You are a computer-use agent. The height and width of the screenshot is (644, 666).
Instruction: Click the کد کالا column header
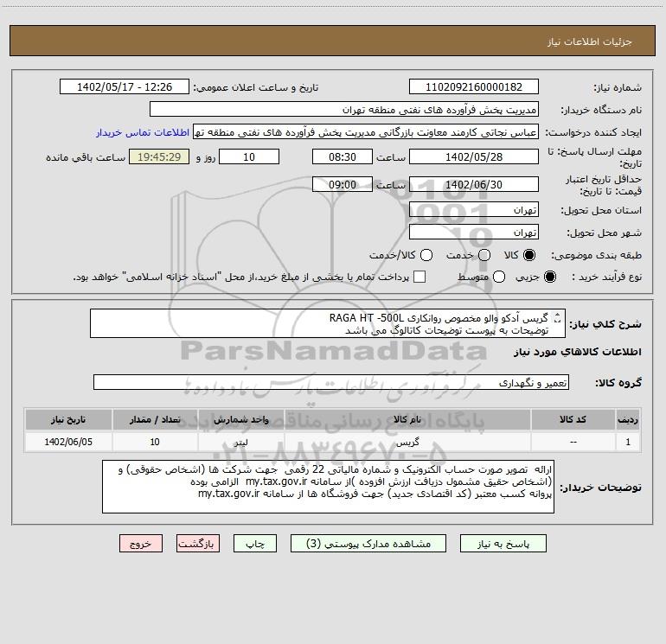click(x=573, y=419)
